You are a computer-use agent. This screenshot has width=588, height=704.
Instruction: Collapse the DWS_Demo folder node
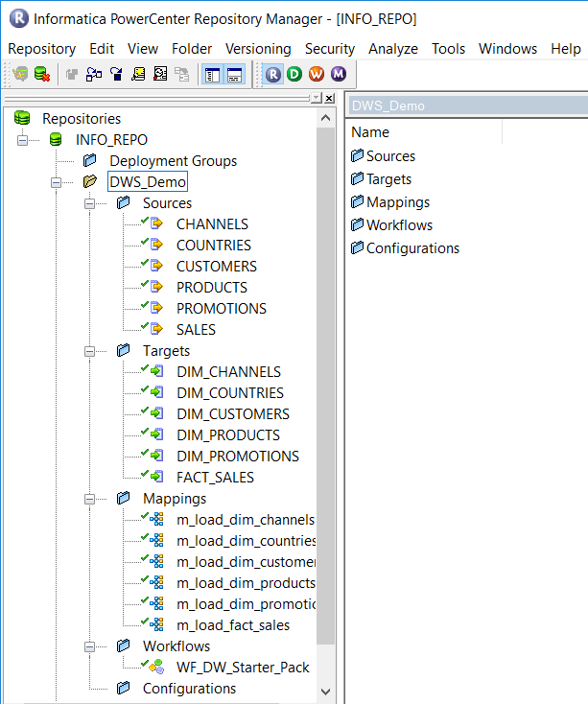pyautogui.click(x=56, y=182)
